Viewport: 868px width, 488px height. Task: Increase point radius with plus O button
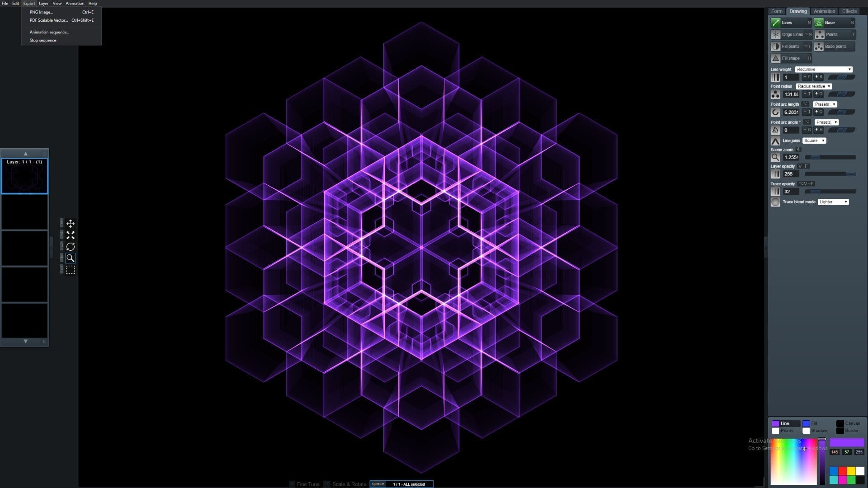(819, 94)
